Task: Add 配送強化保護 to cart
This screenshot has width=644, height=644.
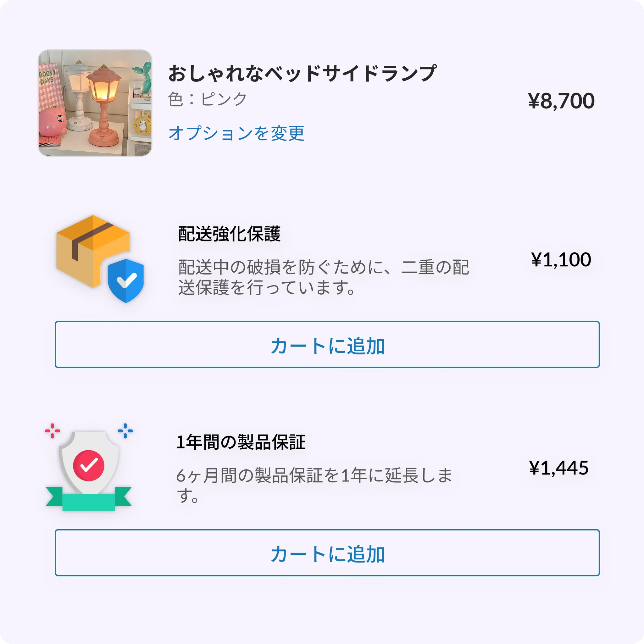Action: pos(327,344)
